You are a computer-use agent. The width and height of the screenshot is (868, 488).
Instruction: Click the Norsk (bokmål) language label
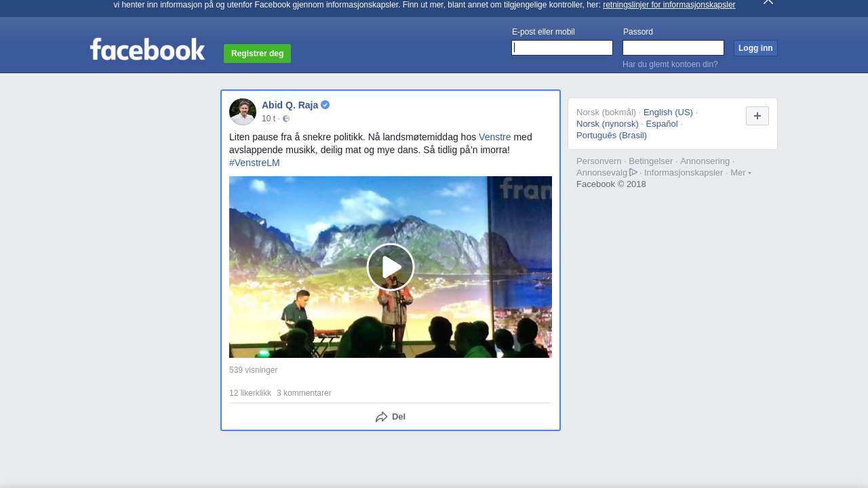pos(606,113)
